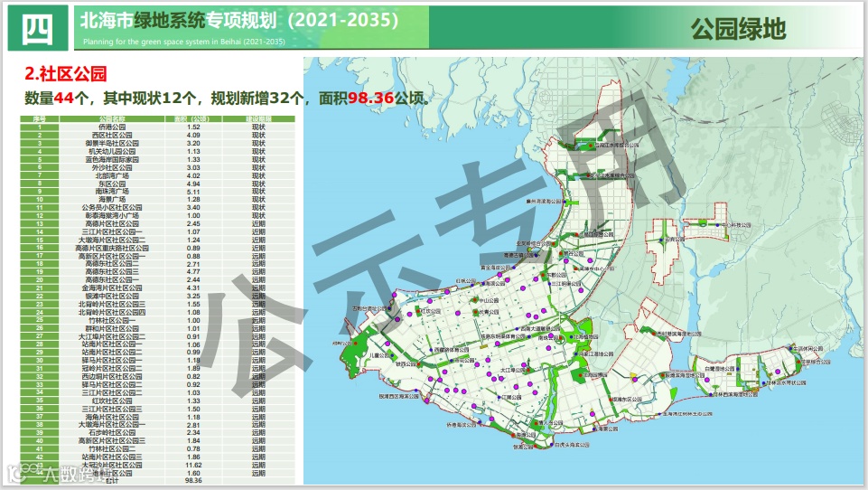Viewport: 868px width, 490px height.
Task: Click the red number '44' in the summary line
Action: coord(63,99)
